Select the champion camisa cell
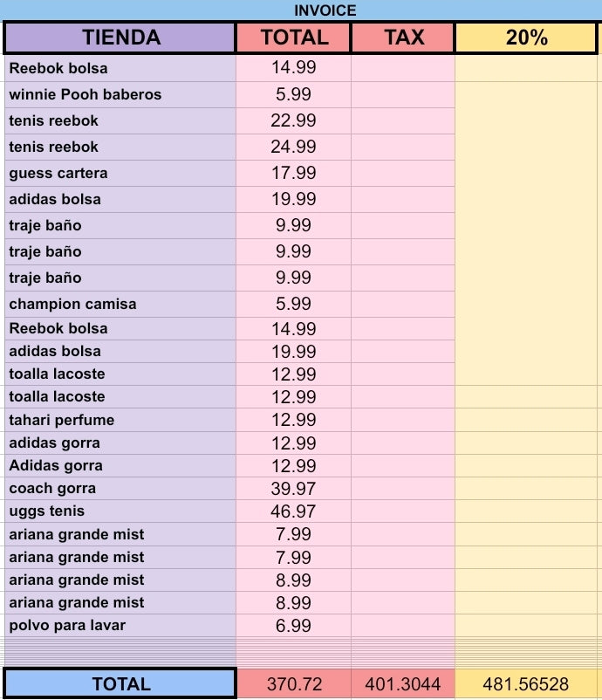602x700 pixels. (120, 305)
